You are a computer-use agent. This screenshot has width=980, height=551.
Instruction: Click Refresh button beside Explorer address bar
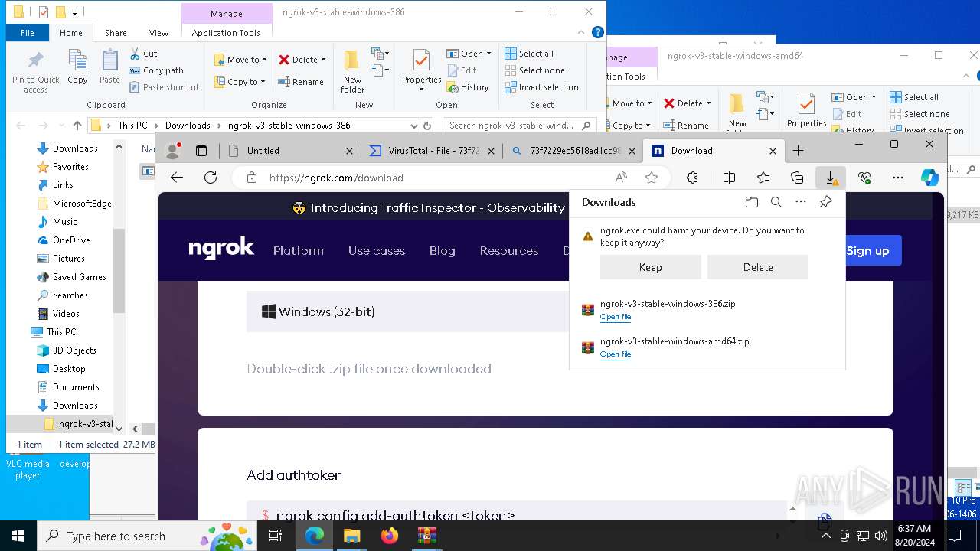pos(427,126)
